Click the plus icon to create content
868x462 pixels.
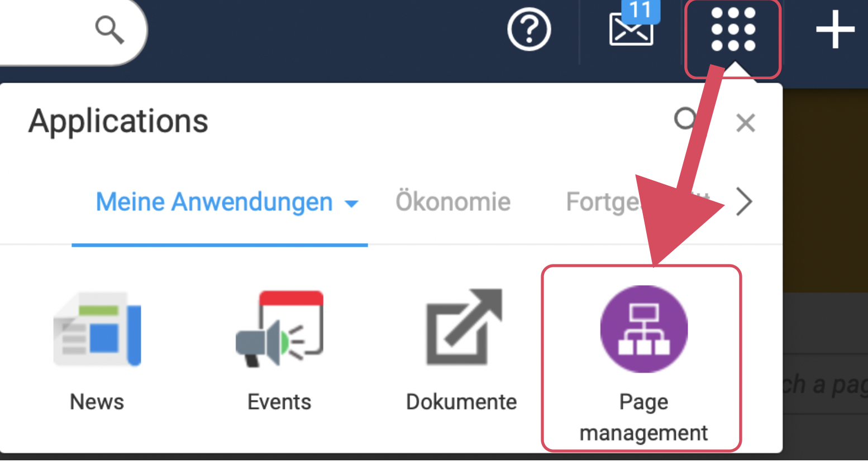834,30
